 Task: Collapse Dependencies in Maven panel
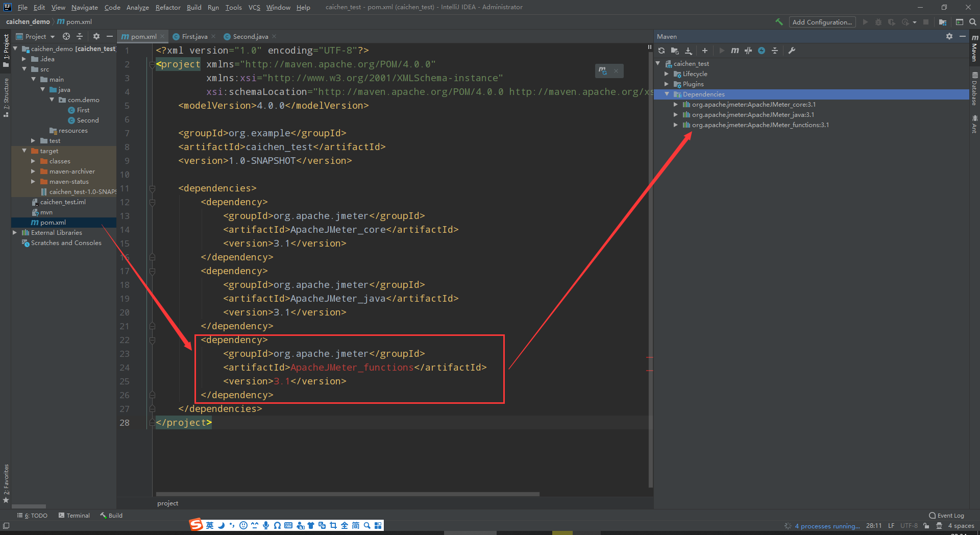coord(667,94)
